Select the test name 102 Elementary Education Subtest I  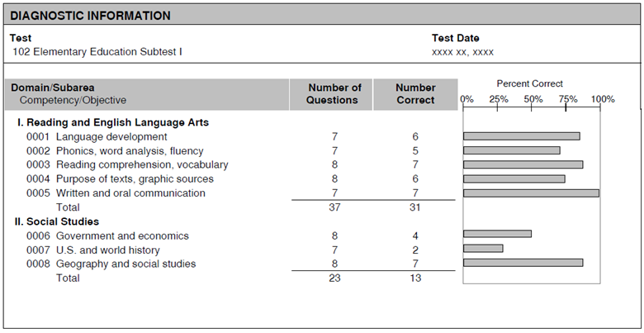pos(97,52)
